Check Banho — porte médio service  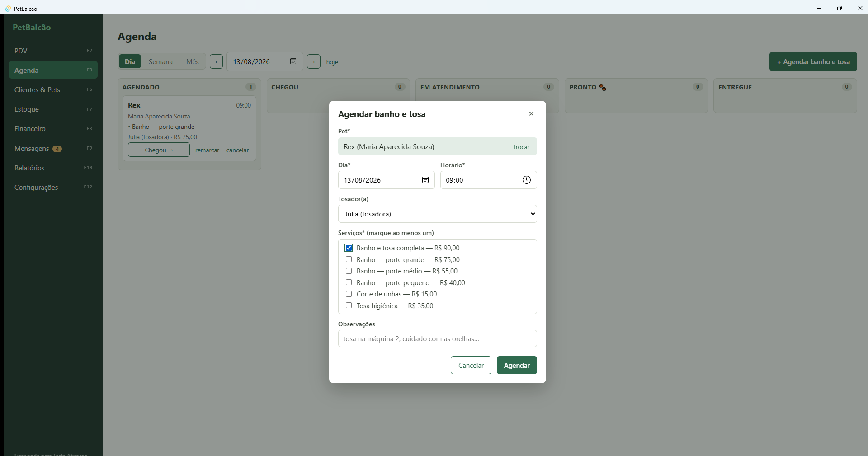click(349, 271)
